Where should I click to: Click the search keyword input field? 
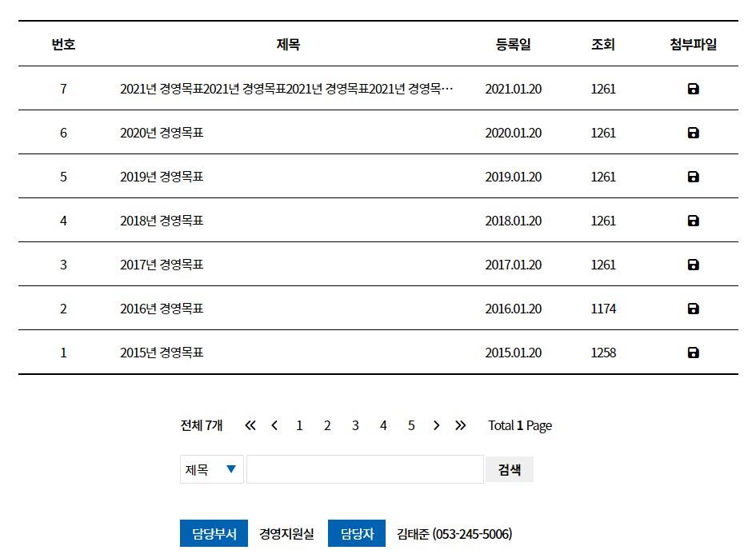pos(365,469)
